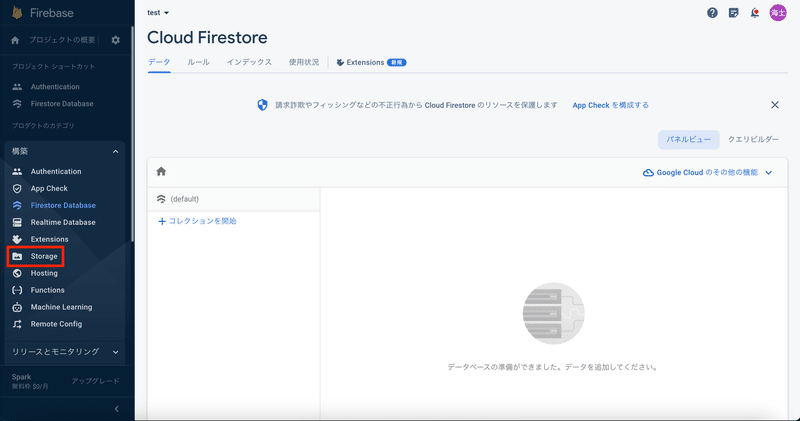This screenshot has width=800, height=421.
Task: Click アップグレード to upgrade the plan
Action: click(x=95, y=381)
